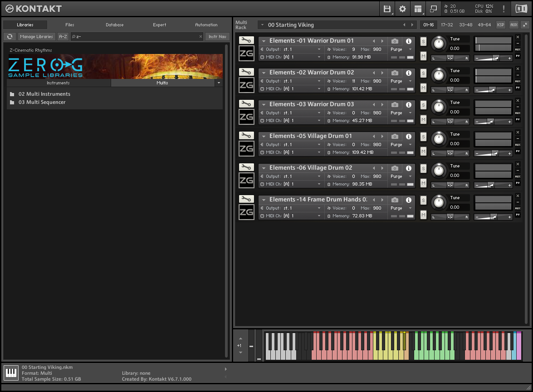Open Kontakt options with the gear icon
The image size is (533, 392).
tap(402, 9)
